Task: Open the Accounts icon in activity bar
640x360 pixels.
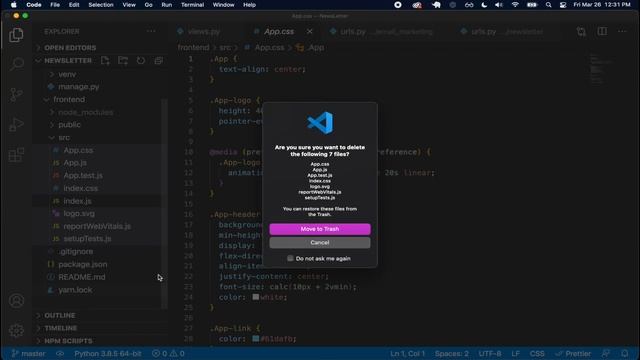Action: pyautogui.click(x=16, y=301)
